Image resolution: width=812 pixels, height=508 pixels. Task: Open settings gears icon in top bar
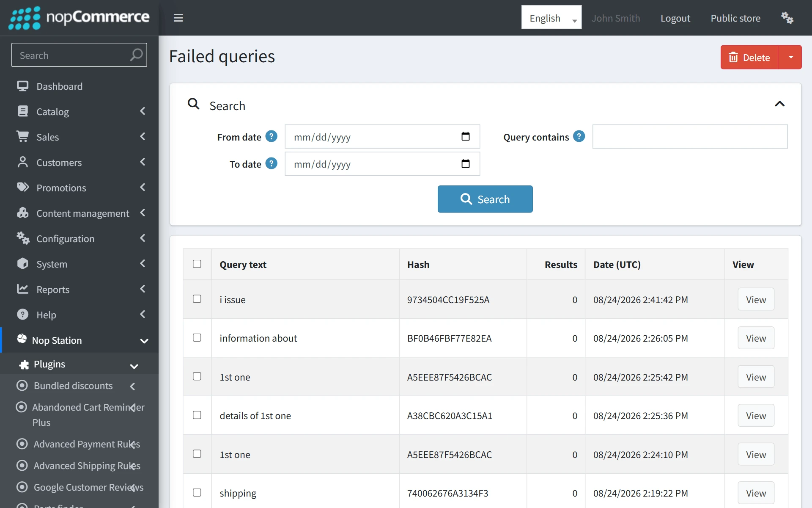(787, 18)
